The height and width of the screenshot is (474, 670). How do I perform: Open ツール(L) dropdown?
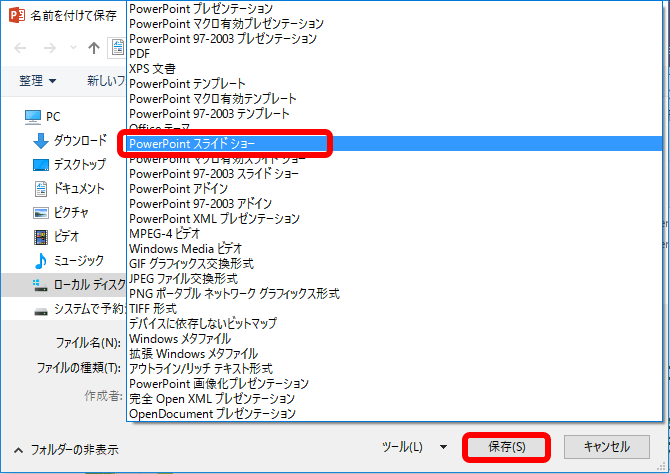point(414,447)
